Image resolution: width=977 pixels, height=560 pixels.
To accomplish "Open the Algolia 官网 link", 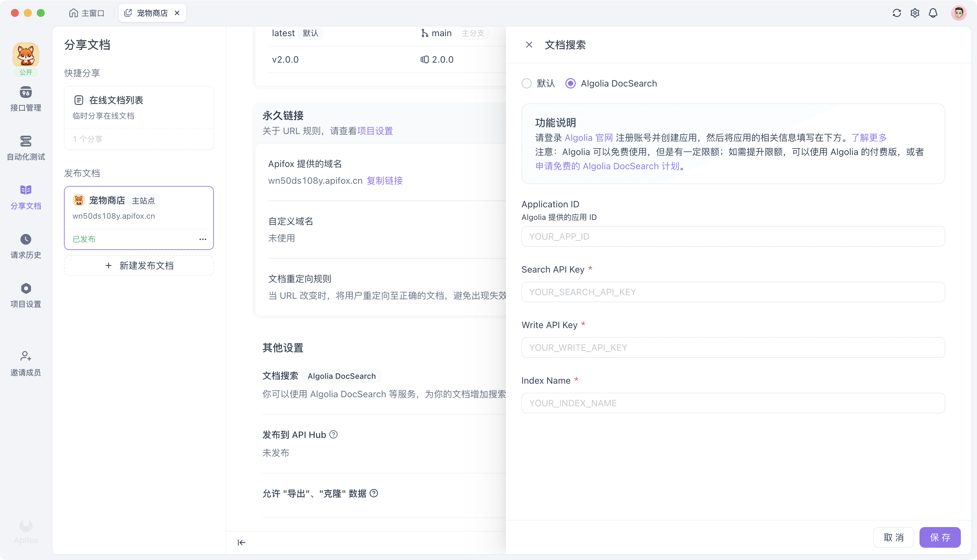I will [588, 137].
